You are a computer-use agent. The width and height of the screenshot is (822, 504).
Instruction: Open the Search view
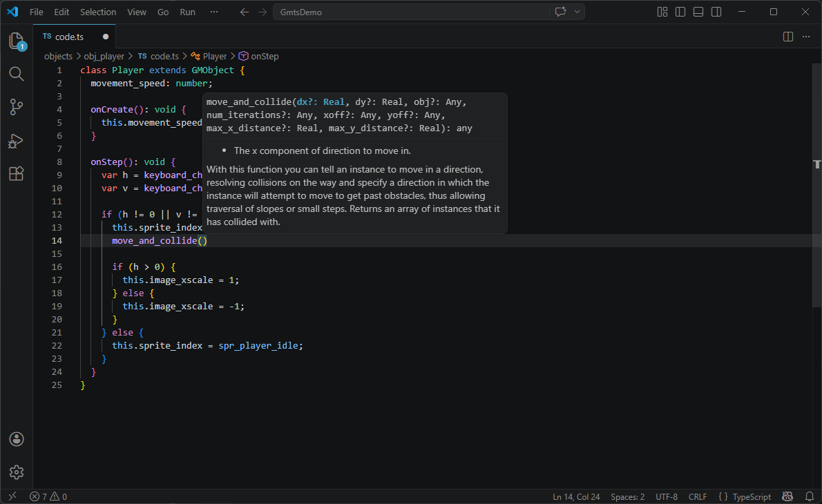tap(16, 74)
